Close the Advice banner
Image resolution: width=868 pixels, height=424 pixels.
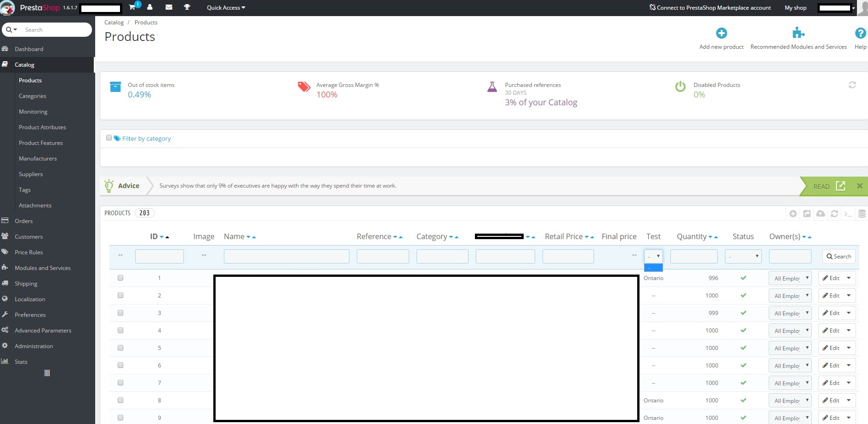click(859, 186)
